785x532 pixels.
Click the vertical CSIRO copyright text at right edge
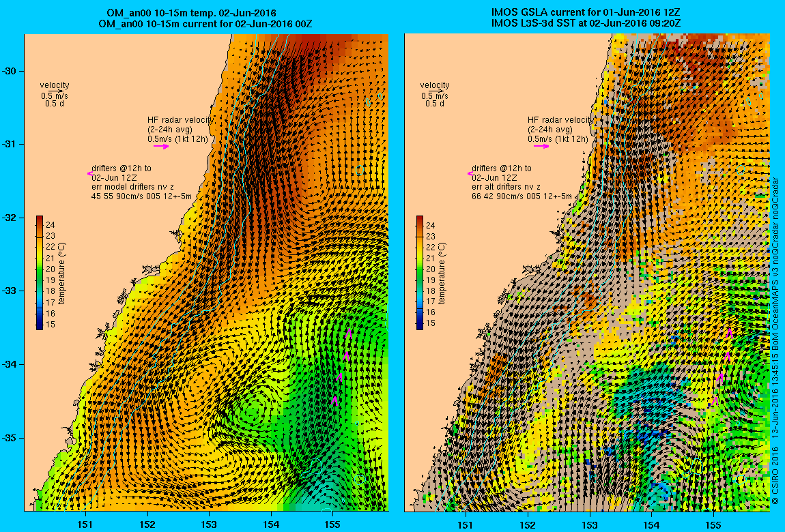[x=775, y=340]
